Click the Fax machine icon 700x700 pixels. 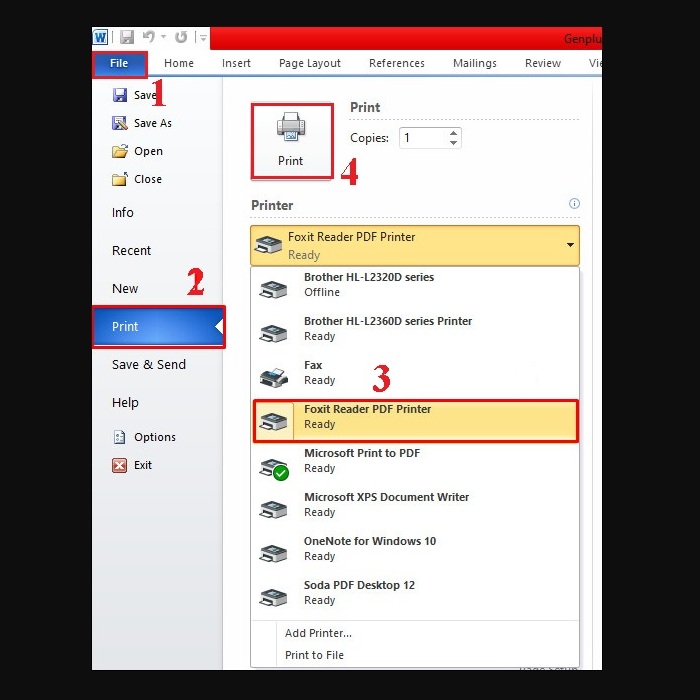pos(274,378)
